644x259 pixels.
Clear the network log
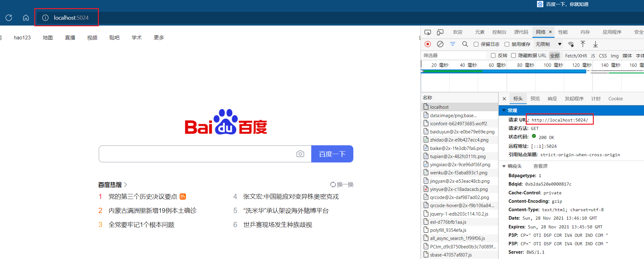[x=440, y=44]
